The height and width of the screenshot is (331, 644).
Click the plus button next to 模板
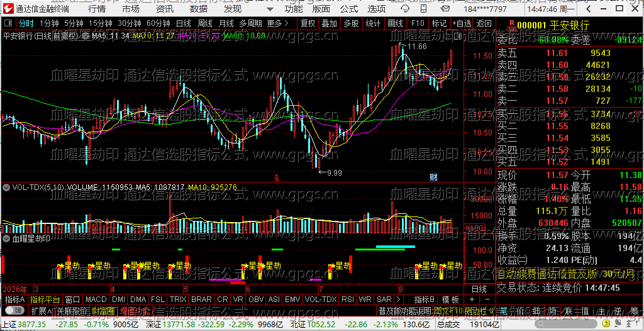(x=472, y=300)
